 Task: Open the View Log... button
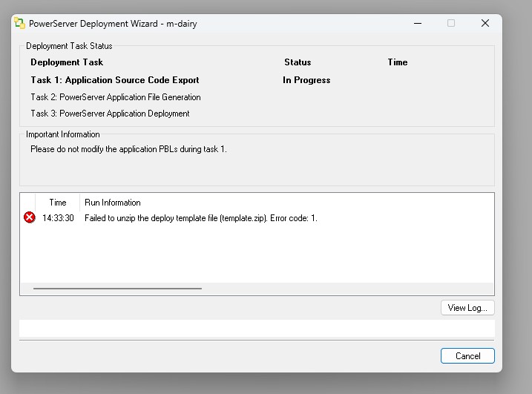[467, 308]
